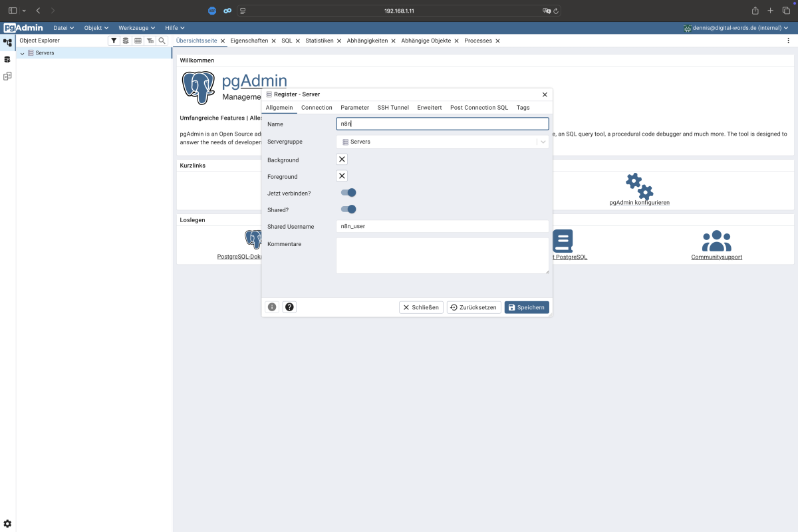The height and width of the screenshot is (532, 798).
Task: Open the Hilfe menu
Action: click(174, 28)
